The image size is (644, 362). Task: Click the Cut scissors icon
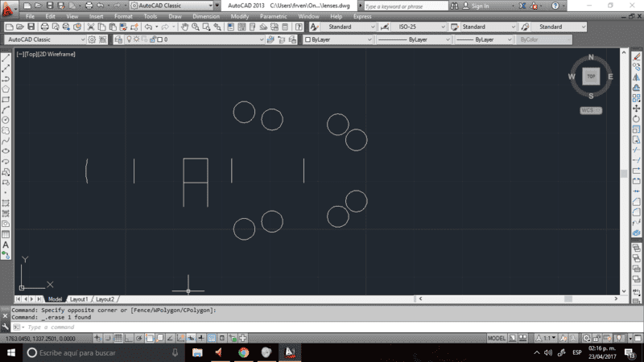(x=91, y=27)
